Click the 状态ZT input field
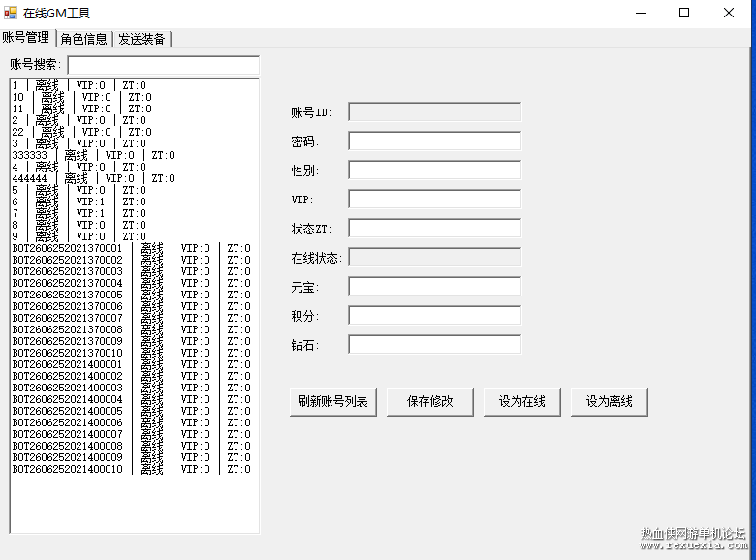Screen dimensions: 756x560 (x=434, y=228)
